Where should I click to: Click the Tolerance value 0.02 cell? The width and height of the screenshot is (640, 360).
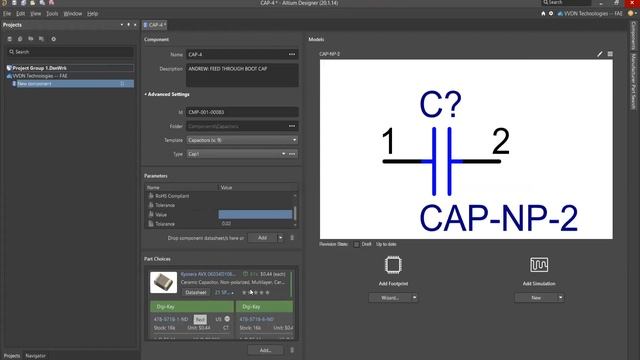click(x=255, y=224)
